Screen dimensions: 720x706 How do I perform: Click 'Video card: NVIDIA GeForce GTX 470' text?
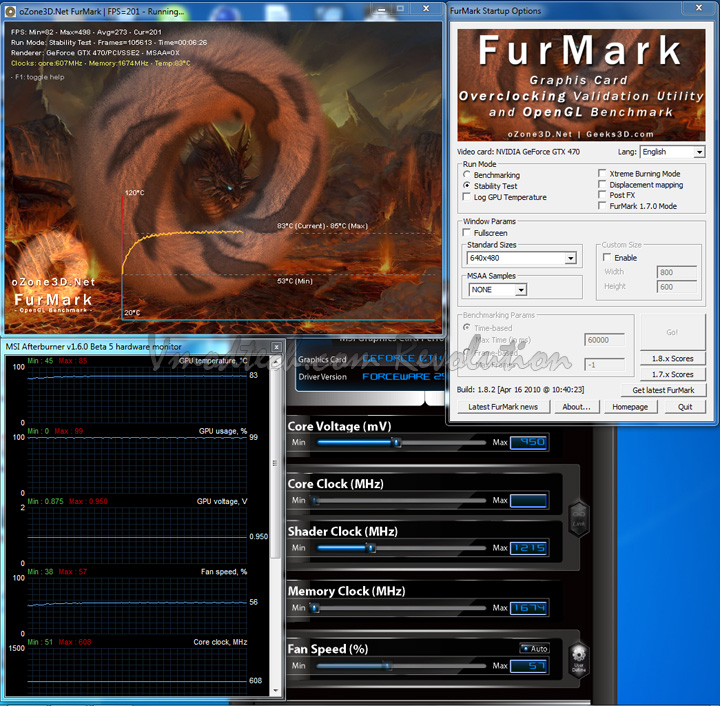tap(518, 152)
